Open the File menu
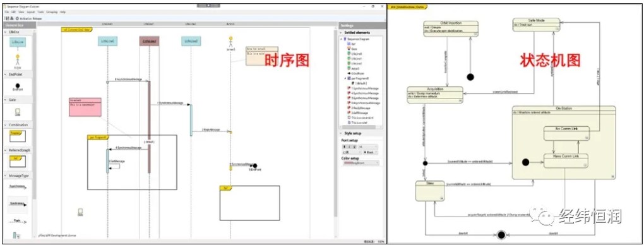Image resolution: width=644 pixels, height=245 pixels. [x=7, y=13]
